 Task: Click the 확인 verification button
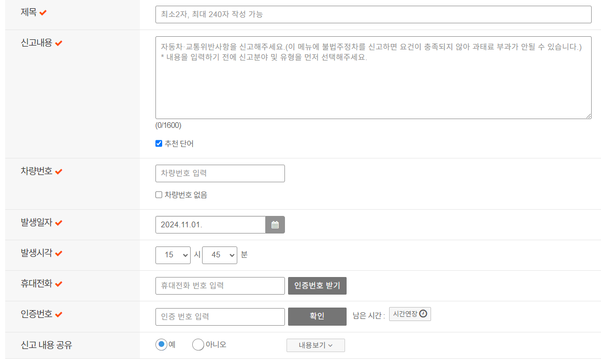[x=317, y=317]
